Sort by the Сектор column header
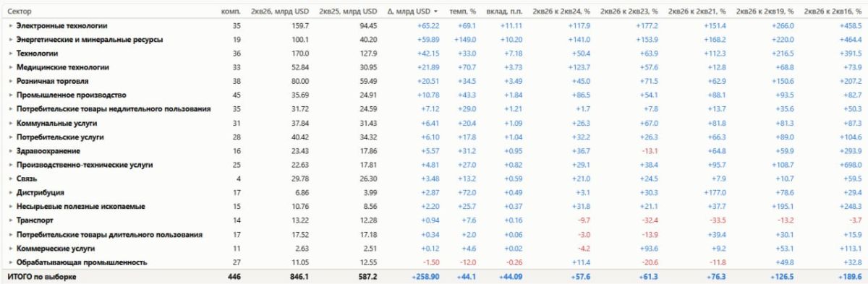Image resolution: width=868 pixels, height=284 pixels. tap(20, 12)
